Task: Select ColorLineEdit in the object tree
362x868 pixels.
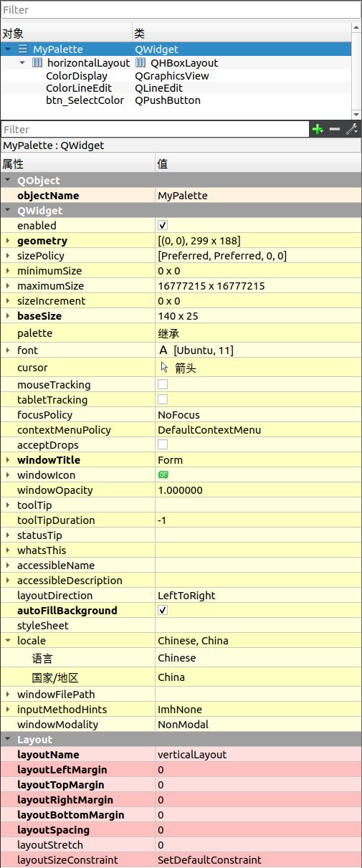Action: coord(79,88)
